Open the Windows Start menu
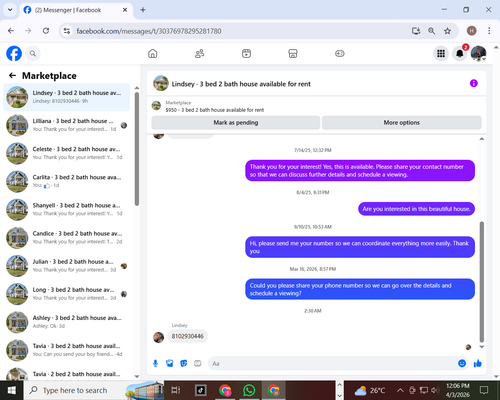The image size is (500, 400). coord(12,390)
